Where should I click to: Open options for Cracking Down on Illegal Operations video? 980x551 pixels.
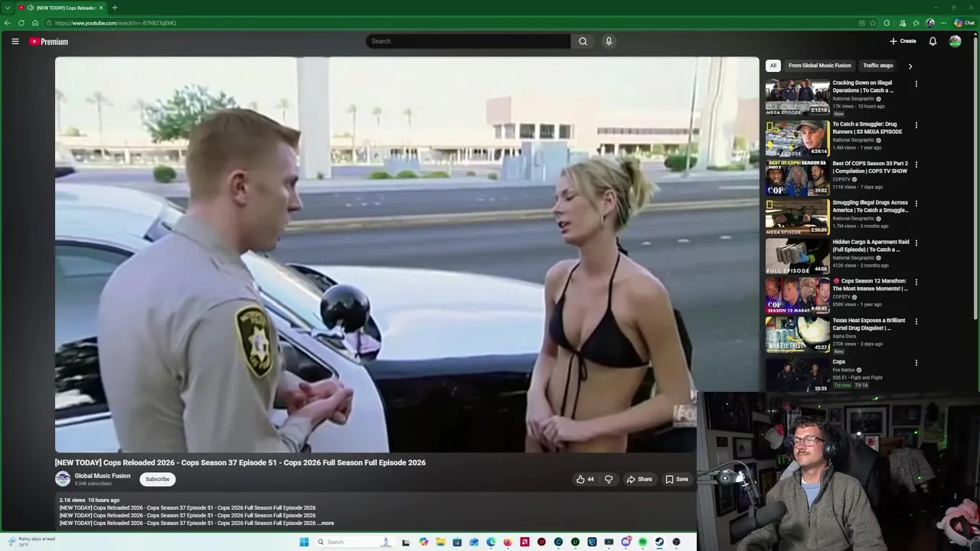[x=916, y=84]
